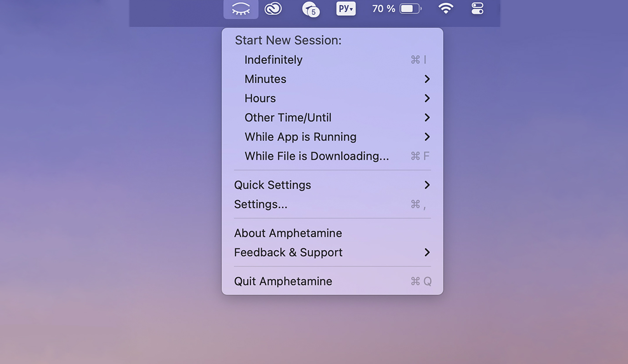Open the Wi-Fi menu bar icon
The height and width of the screenshot is (364, 628).
[446, 8]
